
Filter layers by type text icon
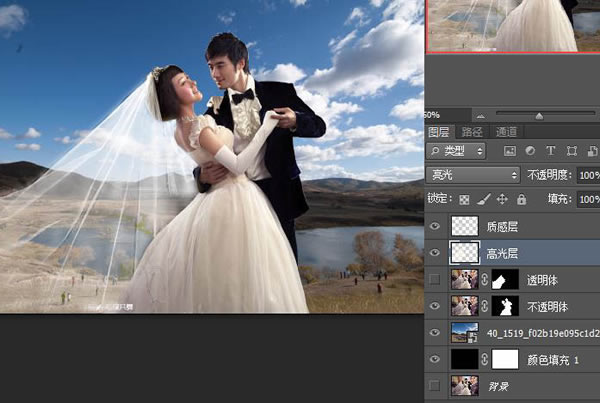click(550, 151)
